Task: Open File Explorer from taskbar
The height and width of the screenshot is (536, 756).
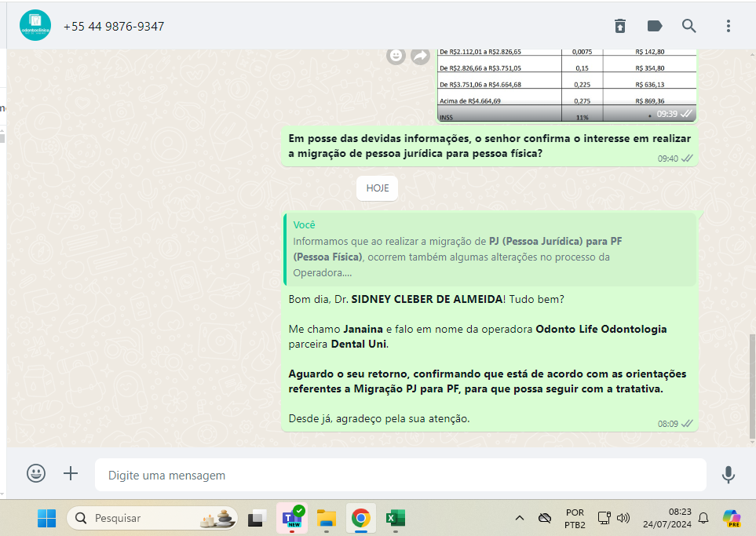Action: 327,518
